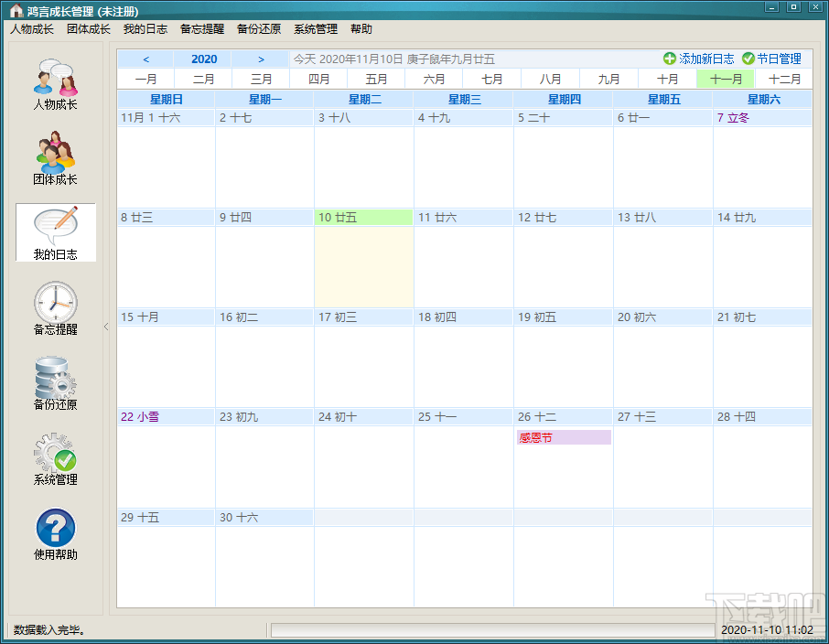Open 备份还原 menu in menu bar
The height and width of the screenshot is (644, 829).
click(x=259, y=29)
